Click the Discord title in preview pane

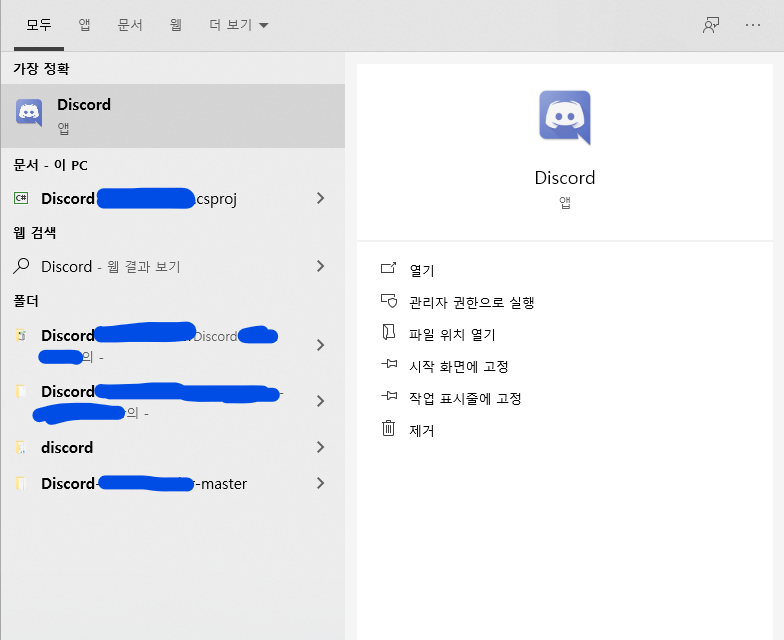[x=565, y=178]
